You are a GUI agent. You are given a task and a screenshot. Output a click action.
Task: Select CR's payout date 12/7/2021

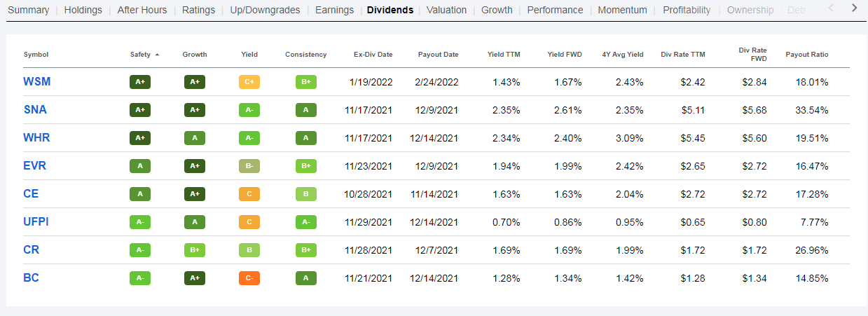(436, 250)
